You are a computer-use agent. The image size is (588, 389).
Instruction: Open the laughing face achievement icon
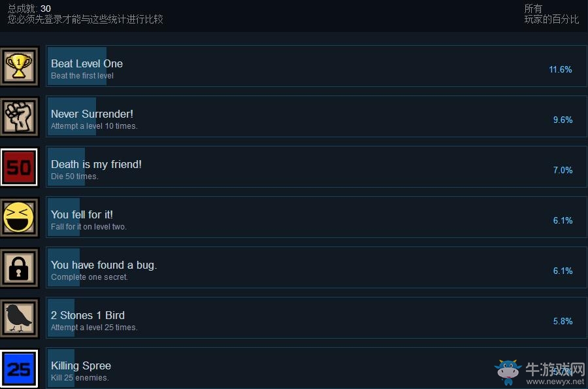coord(19,217)
